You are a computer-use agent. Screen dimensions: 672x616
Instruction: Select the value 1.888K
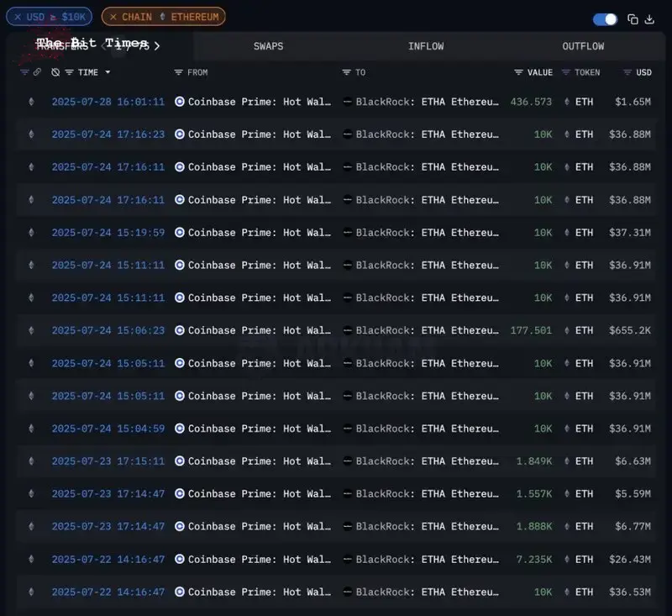[x=534, y=526]
